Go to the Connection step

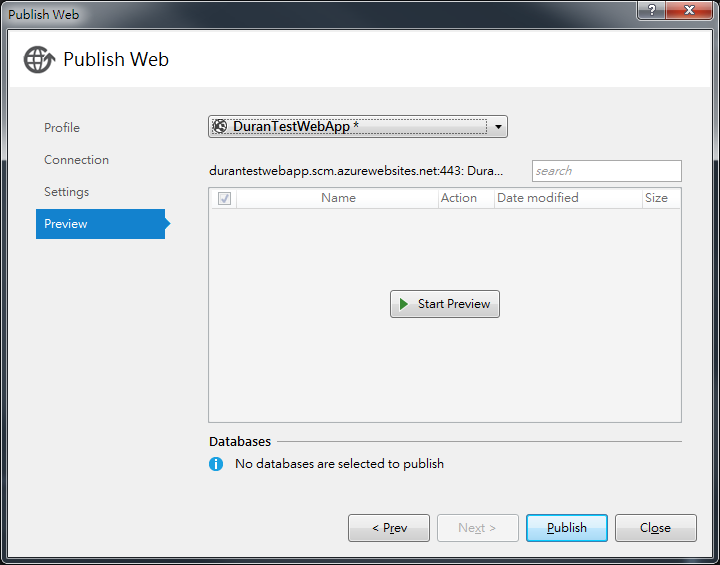tap(77, 160)
